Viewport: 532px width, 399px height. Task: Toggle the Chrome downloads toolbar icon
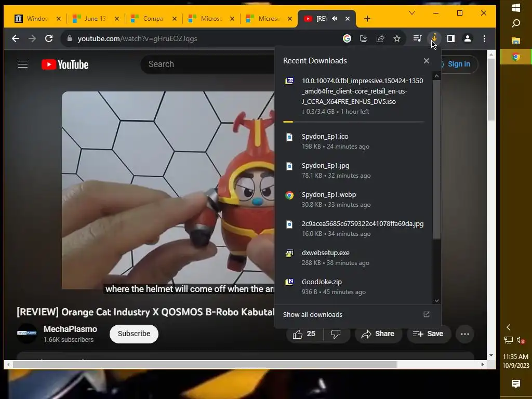tap(434, 38)
